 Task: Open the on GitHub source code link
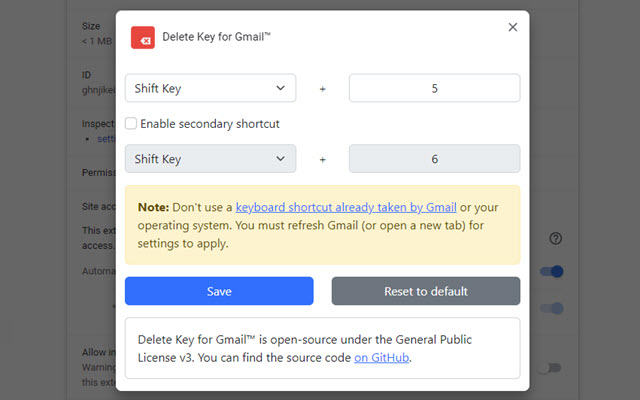[x=382, y=357]
